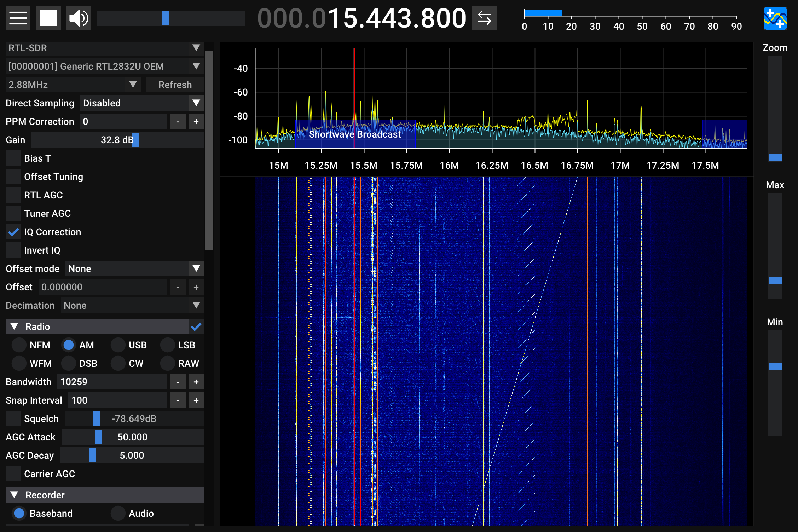This screenshot has height=532, width=798.
Task: Adjust the Gain slider
Action: coord(117,140)
